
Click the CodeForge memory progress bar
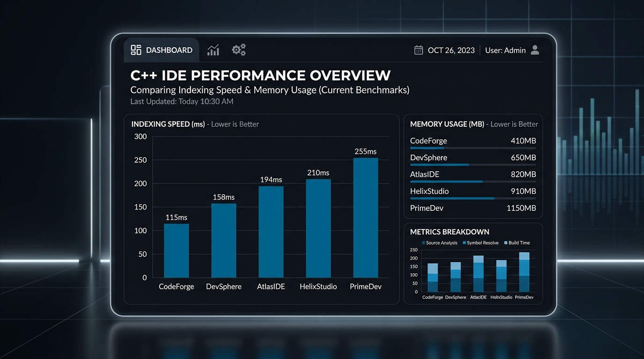tap(473, 148)
